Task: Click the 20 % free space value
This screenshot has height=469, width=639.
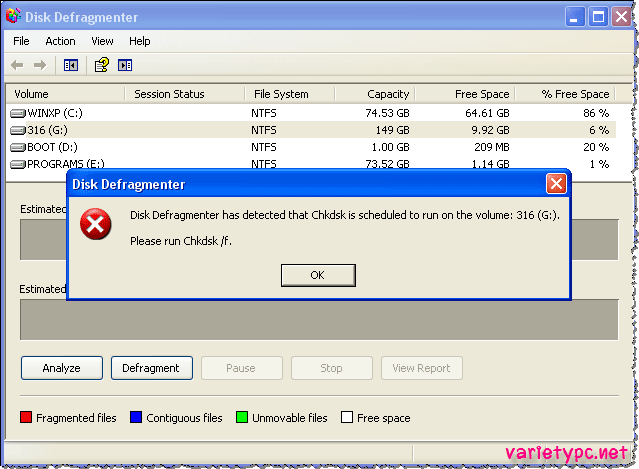Action: (x=596, y=148)
